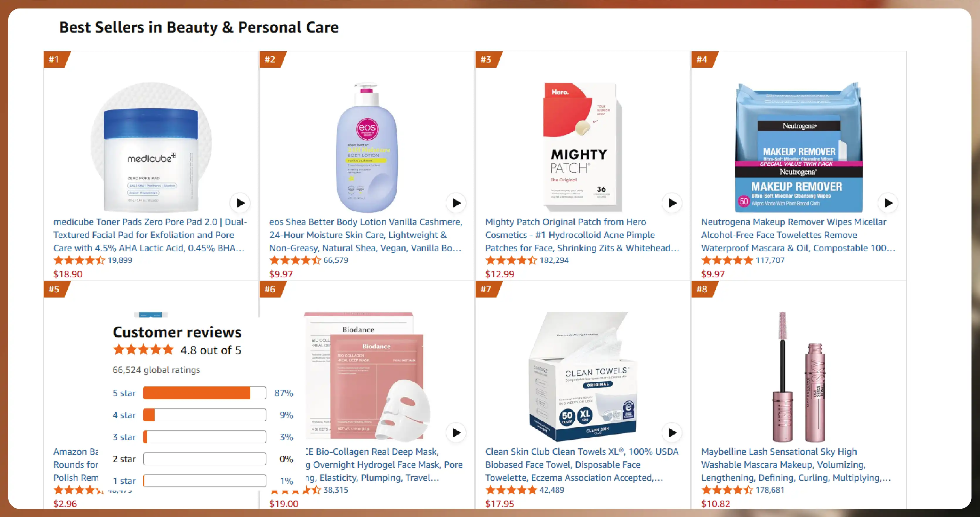980x517 pixels.
Task: Click the 5-star rating bar in Customer reviews
Action: click(x=204, y=393)
